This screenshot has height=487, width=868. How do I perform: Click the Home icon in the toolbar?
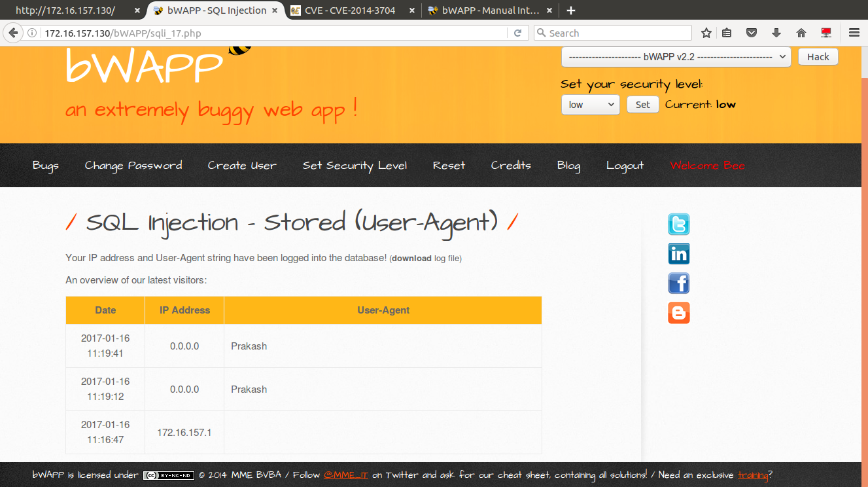(801, 33)
